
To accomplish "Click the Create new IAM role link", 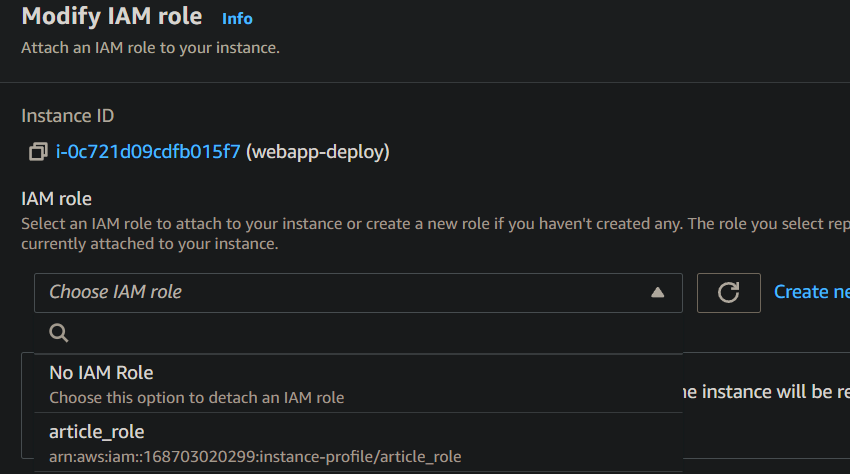I will click(812, 292).
